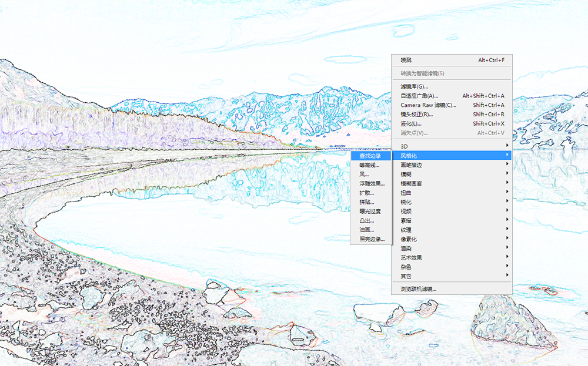
Task: Select 镜头校正 lens correction
Action: coord(416,115)
